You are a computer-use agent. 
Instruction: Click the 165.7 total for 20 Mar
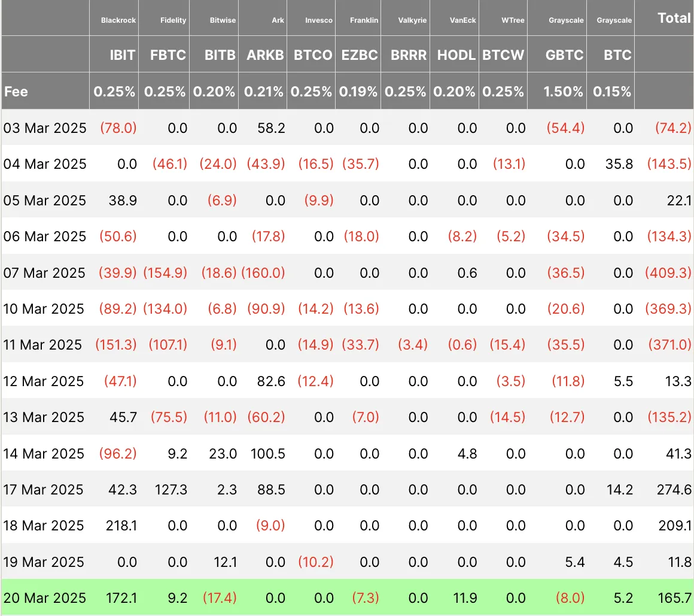674,598
